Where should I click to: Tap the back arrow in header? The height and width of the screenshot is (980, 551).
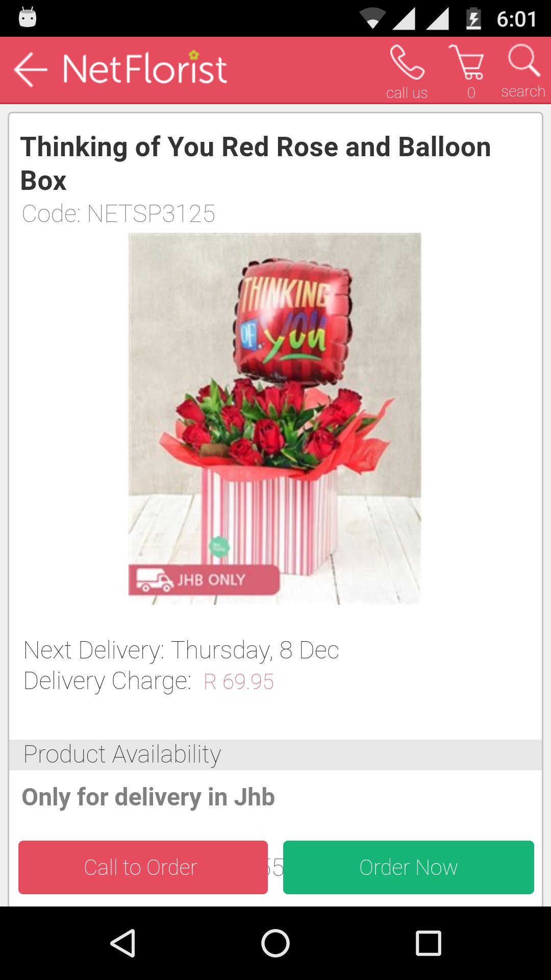31,69
